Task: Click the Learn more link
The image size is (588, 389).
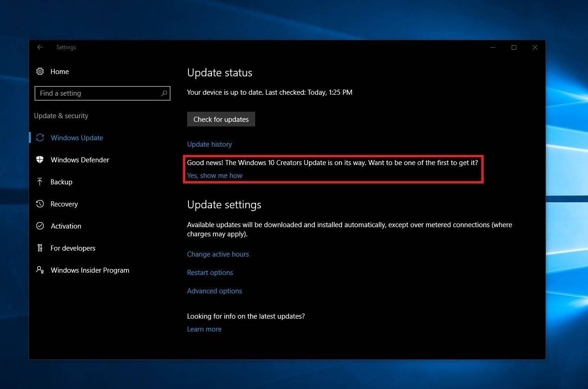Action: [x=204, y=329]
